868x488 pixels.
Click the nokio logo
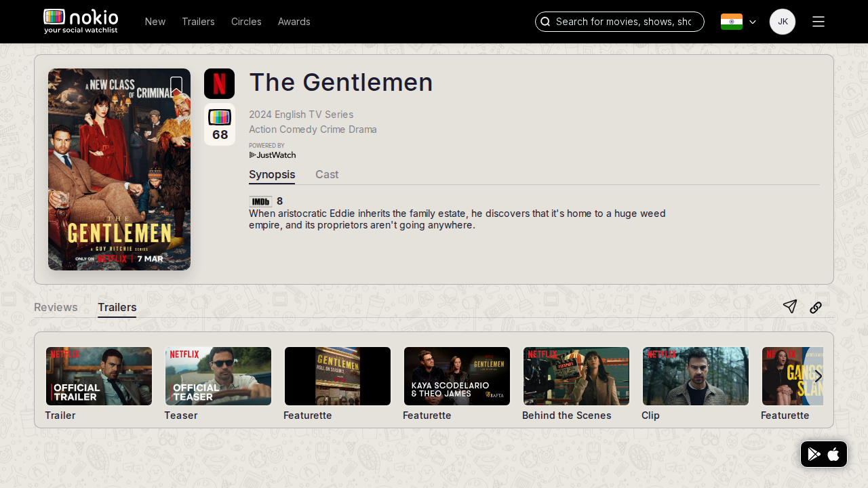(x=81, y=22)
